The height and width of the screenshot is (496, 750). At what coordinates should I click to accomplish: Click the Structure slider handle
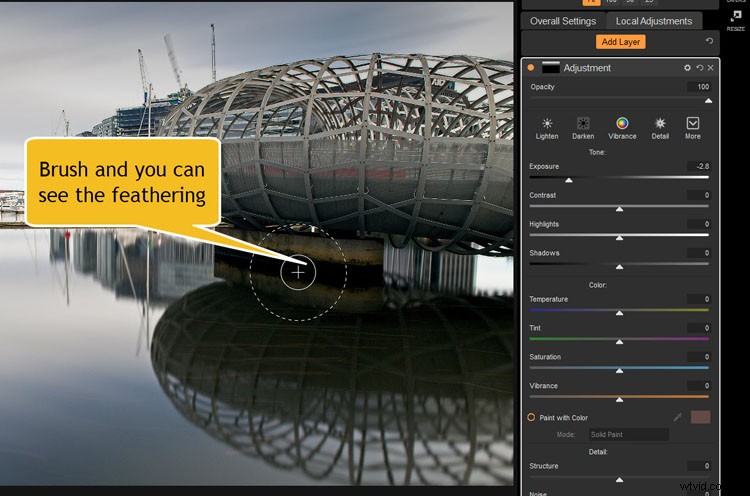[619, 480]
